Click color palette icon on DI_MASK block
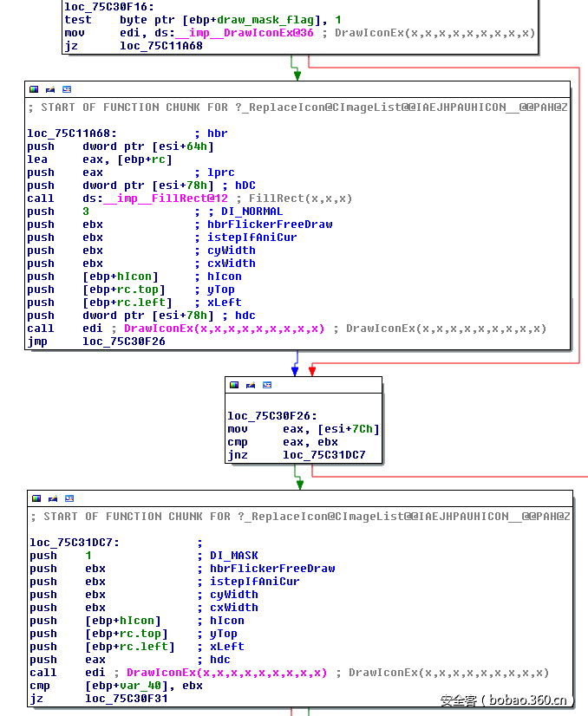This screenshot has height=716, width=588. point(36,498)
